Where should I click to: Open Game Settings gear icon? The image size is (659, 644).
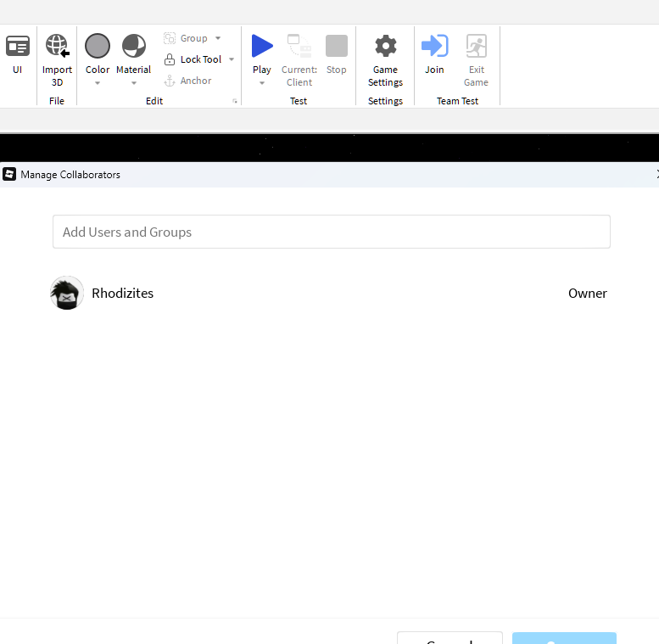click(x=385, y=46)
